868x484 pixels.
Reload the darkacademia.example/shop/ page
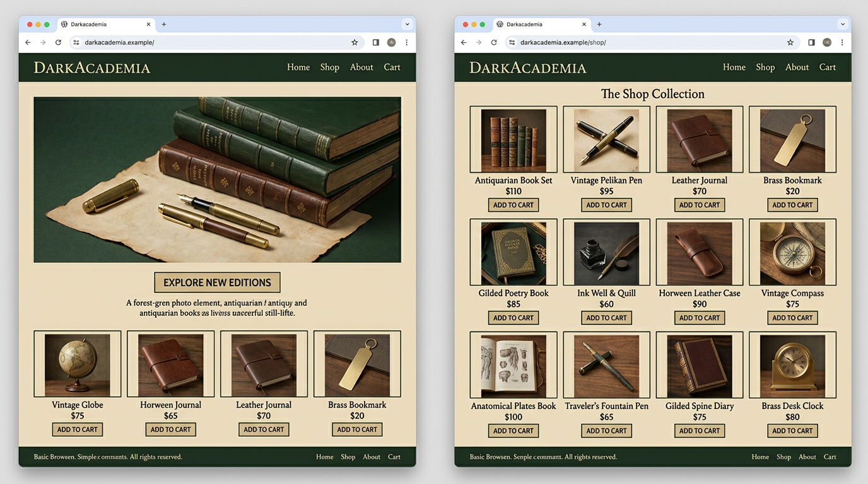pos(494,42)
